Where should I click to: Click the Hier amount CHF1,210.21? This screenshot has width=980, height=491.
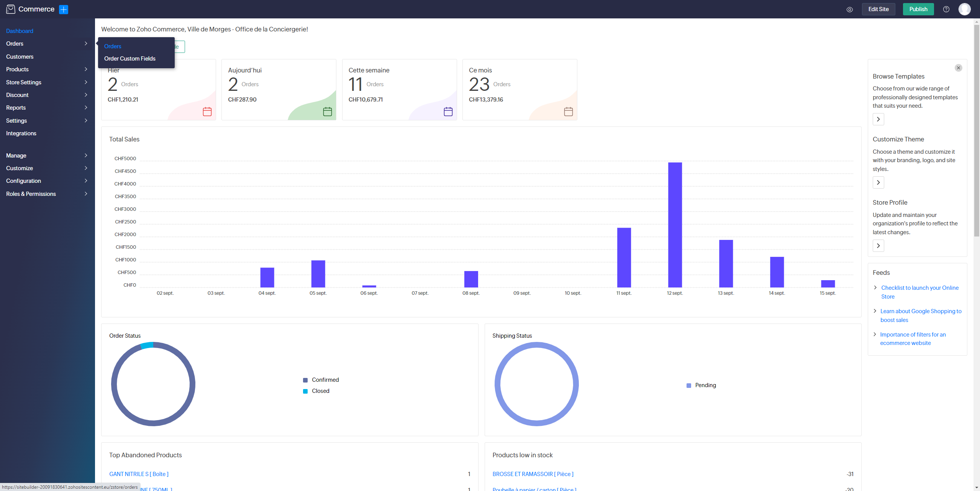pos(123,100)
